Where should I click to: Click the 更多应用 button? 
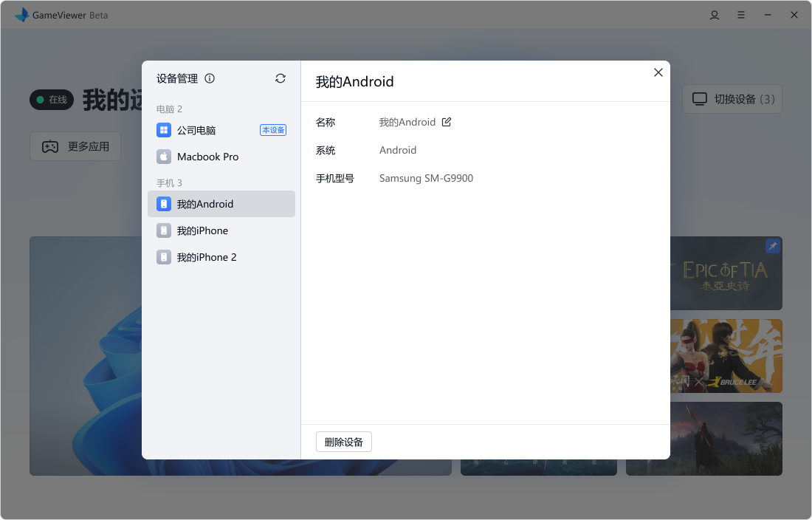(x=75, y=146)
